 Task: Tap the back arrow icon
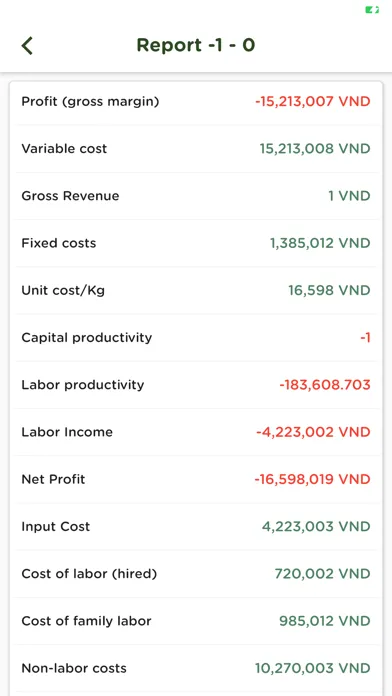(x=27, y=46)
